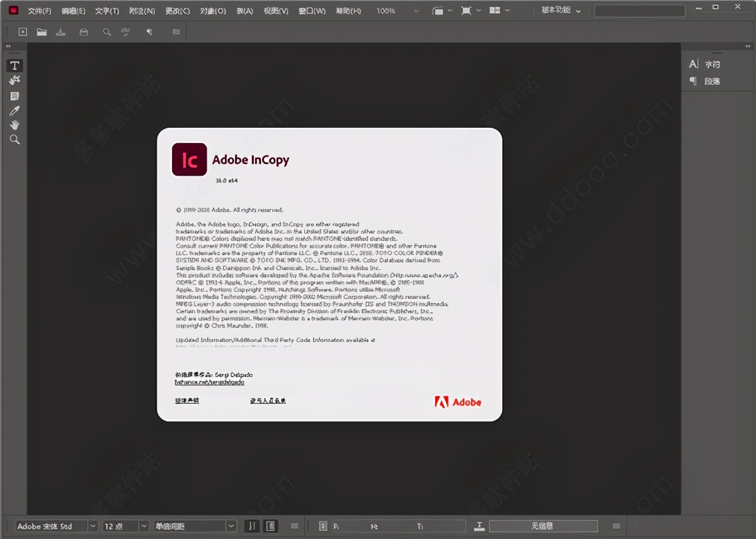This screenshot has width=756, height=539.
Task: Open the 表(A) menu
Action: 245,11
